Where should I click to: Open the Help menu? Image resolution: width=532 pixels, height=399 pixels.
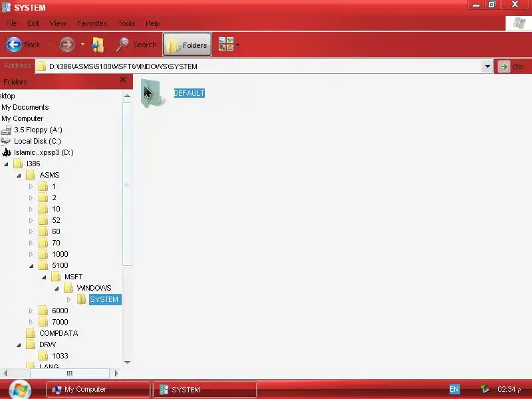[153, 23]
